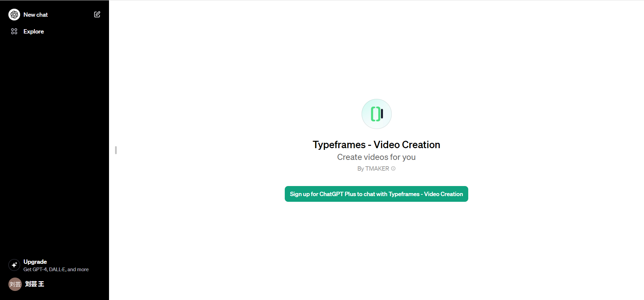This screenshot has width=644, height=300.
Task: Click the user profile avatar circle
Action: point(15,284)
